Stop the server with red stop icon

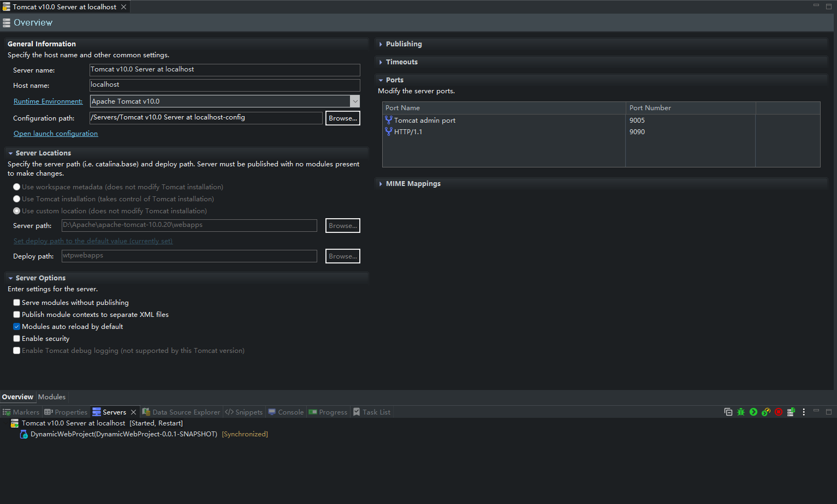[x=779, y=412]
